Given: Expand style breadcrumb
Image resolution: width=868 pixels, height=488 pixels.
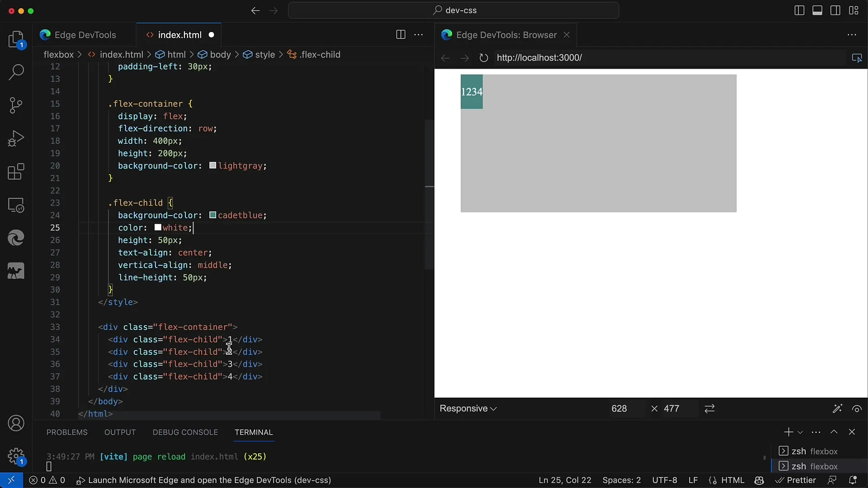Looking at the screenshot, I should (x=259, y=55).
